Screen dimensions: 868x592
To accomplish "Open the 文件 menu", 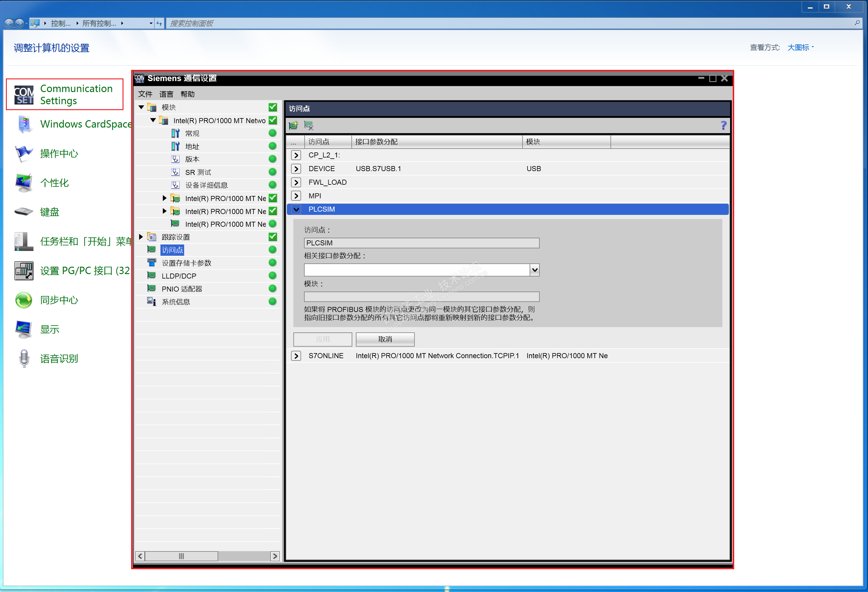I will (x=145, y=94).
